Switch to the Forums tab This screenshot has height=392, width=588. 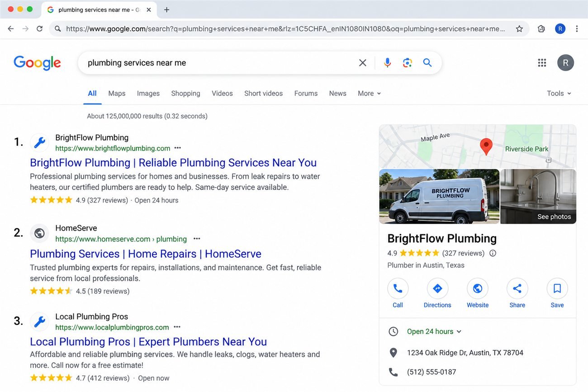[x=306, y=94]
